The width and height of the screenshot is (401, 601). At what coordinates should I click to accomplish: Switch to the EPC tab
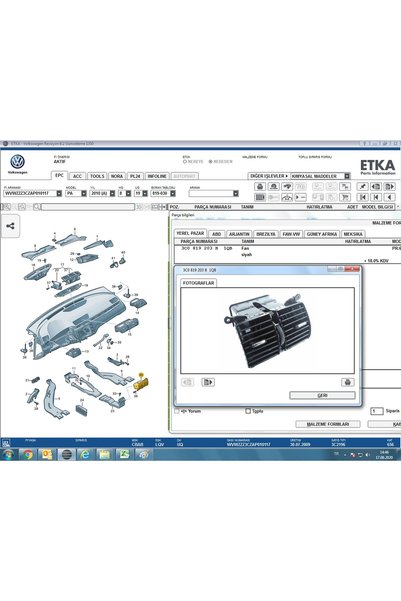pyautogui.click(x=59, y=175)
